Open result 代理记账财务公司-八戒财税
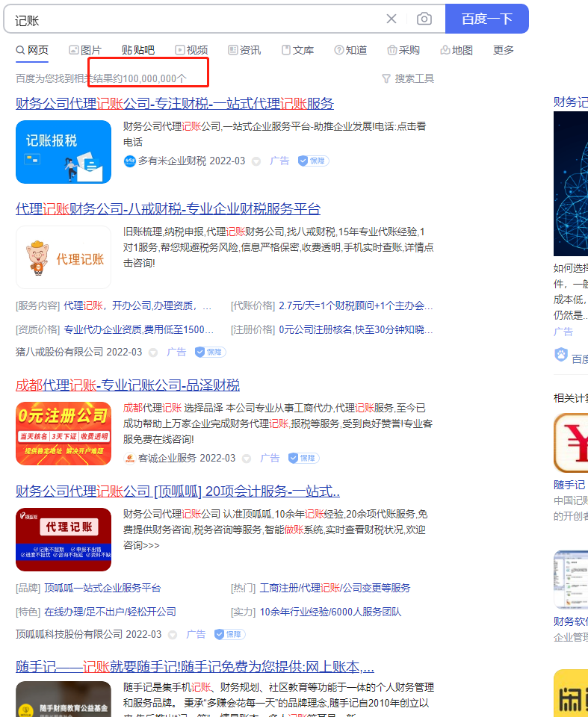 click(168, 208)
